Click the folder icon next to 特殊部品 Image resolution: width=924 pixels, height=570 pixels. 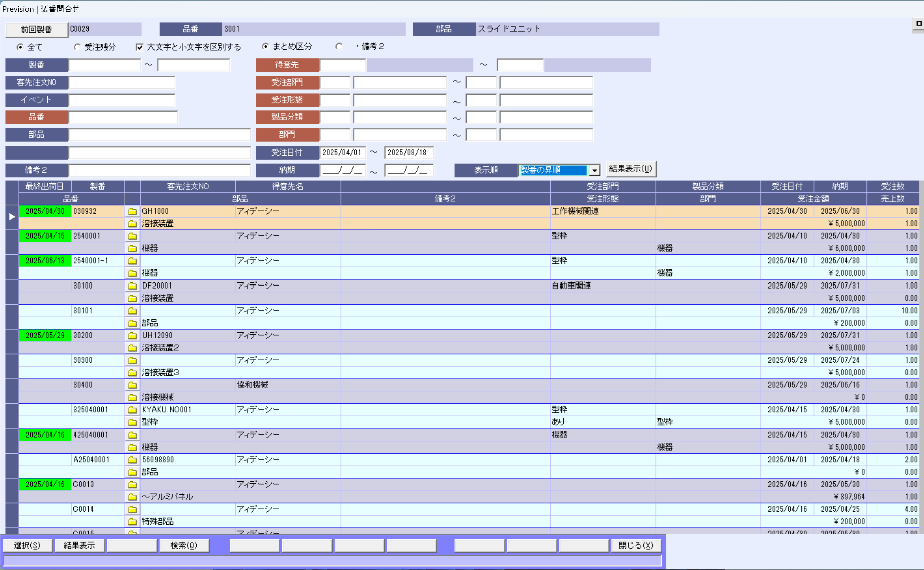click(x=132, y=522)
